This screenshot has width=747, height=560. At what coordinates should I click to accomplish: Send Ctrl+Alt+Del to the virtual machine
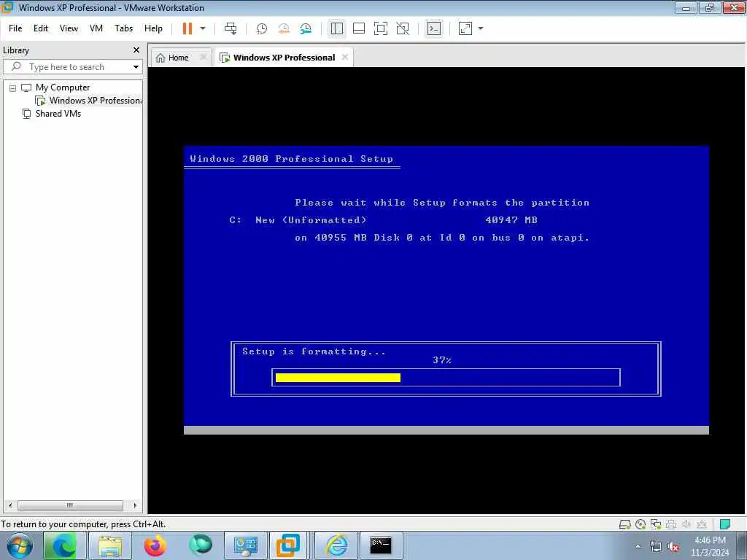tap(231, 28)
